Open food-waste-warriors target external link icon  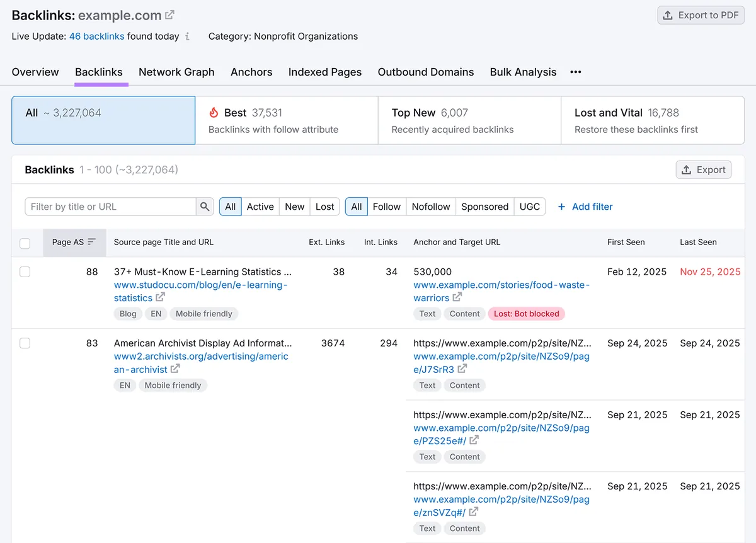[x=457, y=297]
